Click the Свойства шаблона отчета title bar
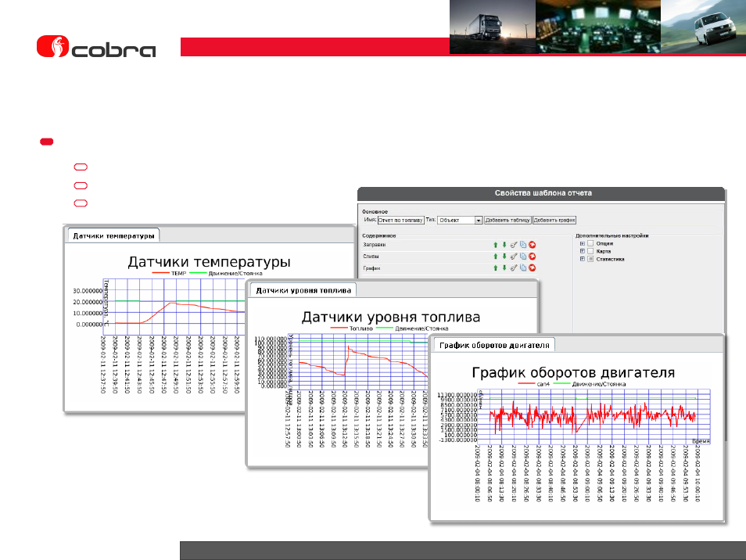746x560 pixels. [x=541, y=193]
